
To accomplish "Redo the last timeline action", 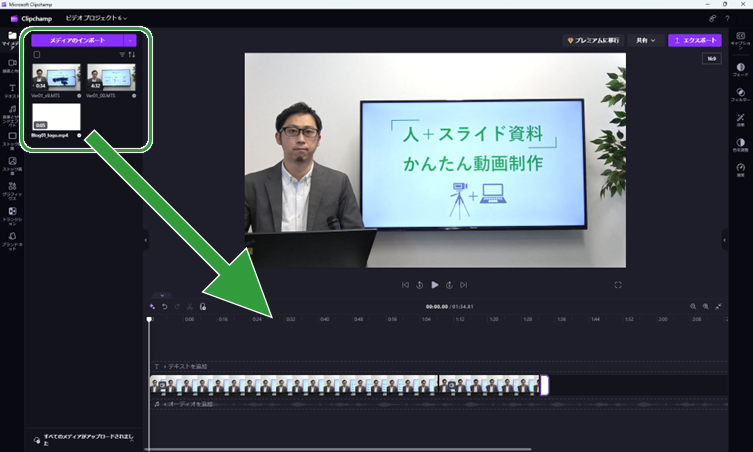I will (x=177, y=306).
